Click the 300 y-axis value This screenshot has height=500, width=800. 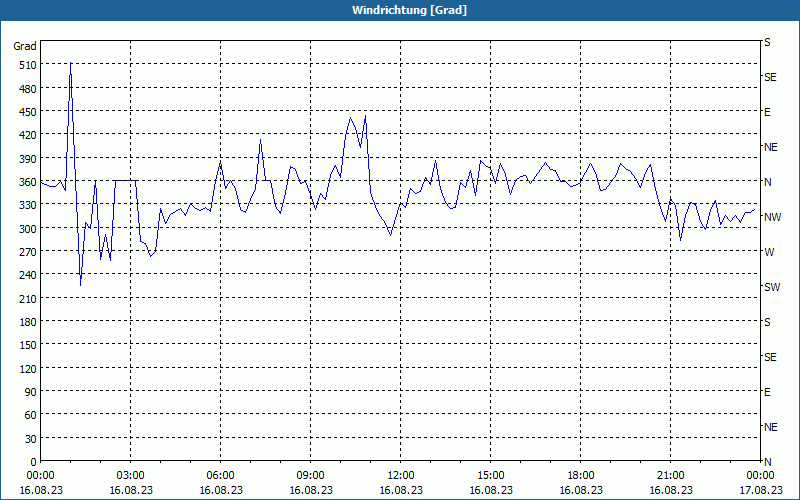click(x=28, y=229)
